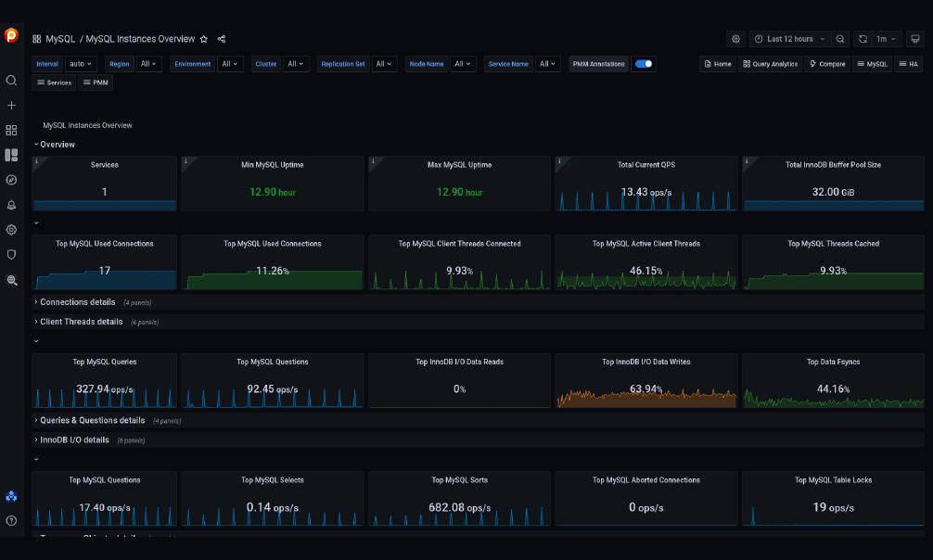Viewport: 933px width, 560px height.
Task: Click info icon on Services panel
Action: click(37, 161)
